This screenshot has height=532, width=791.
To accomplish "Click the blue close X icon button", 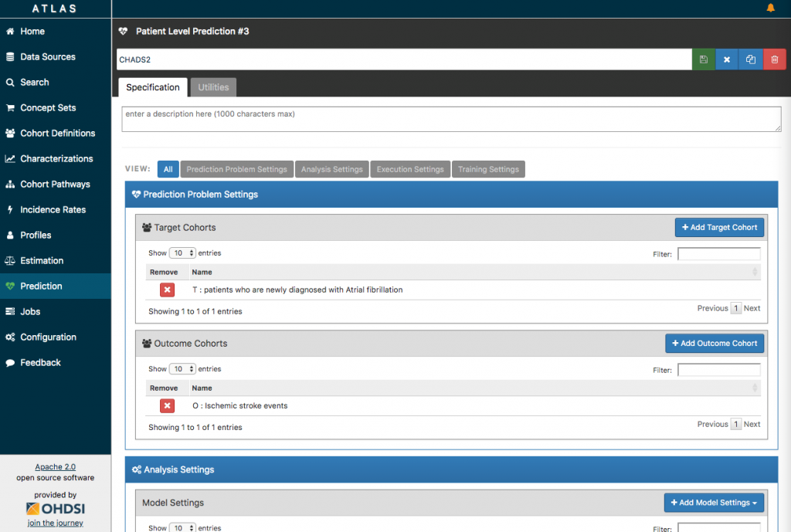I will 727,59.
